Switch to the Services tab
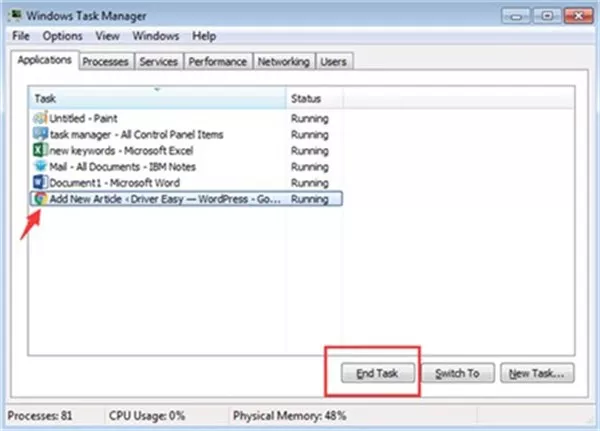 [158, 62]
